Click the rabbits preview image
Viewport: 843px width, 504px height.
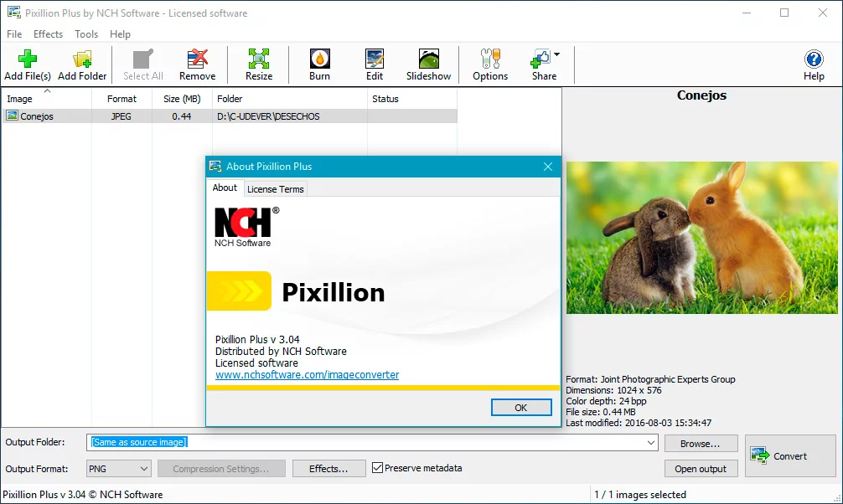tap(701, 238)
